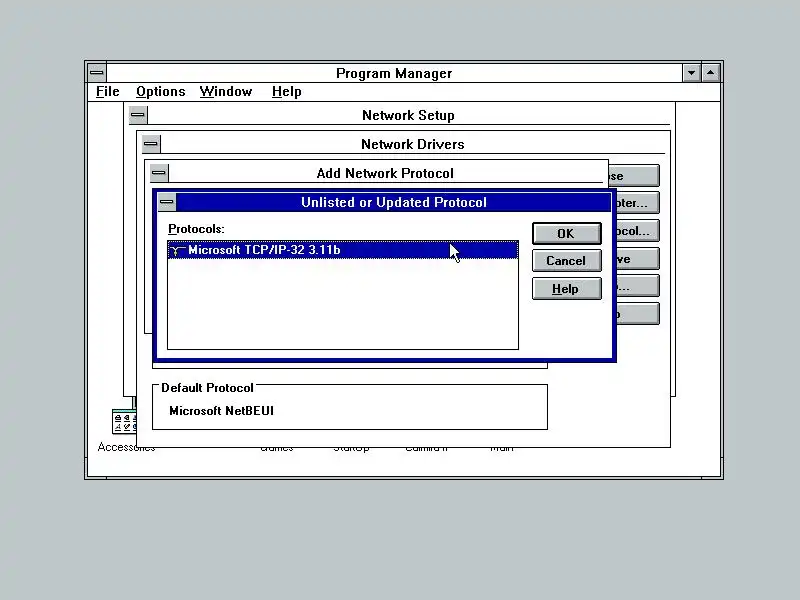800x600 pixels.
Task: Open the Help menu in Program Manager
Action: pyautogui.click(x=286, y=92)
